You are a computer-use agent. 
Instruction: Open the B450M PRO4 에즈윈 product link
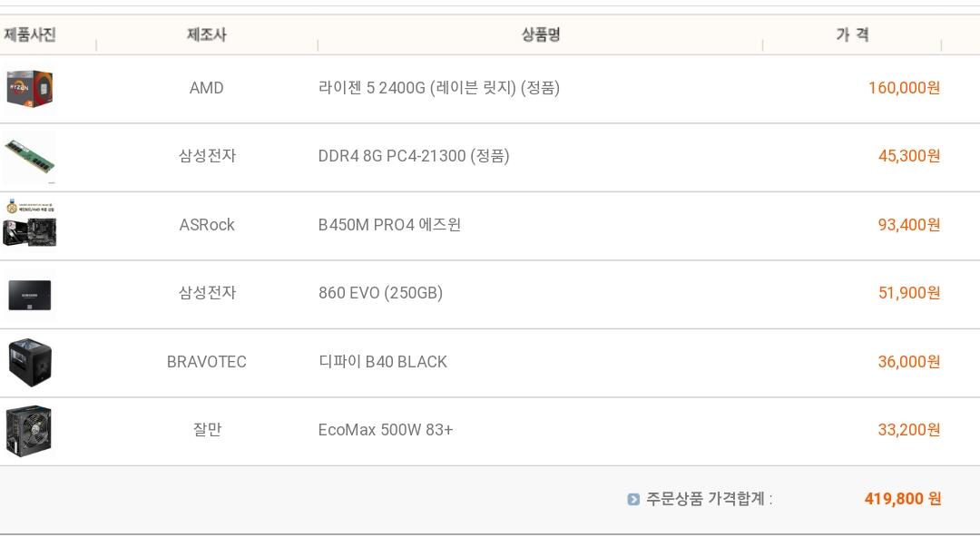(x=389, y=225)
